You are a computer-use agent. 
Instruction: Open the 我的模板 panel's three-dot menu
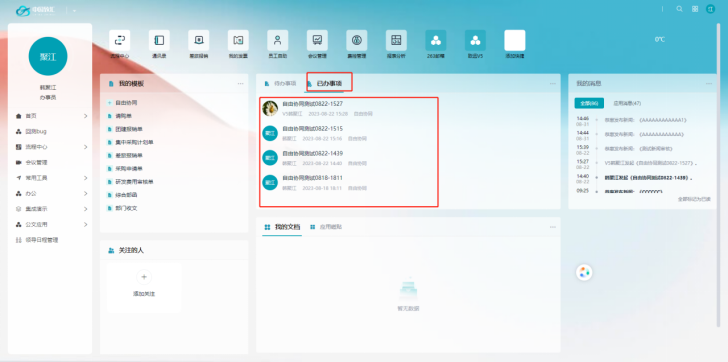coord(240,84)
